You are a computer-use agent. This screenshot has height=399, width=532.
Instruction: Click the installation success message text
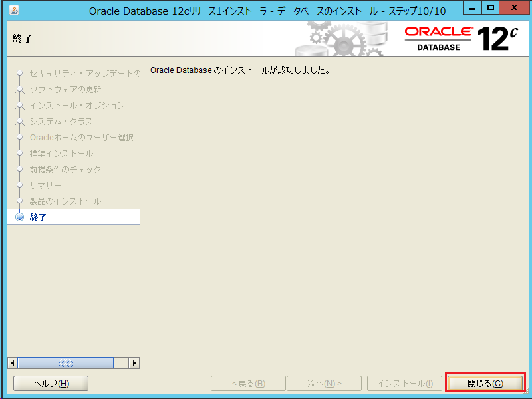(240, 70)
